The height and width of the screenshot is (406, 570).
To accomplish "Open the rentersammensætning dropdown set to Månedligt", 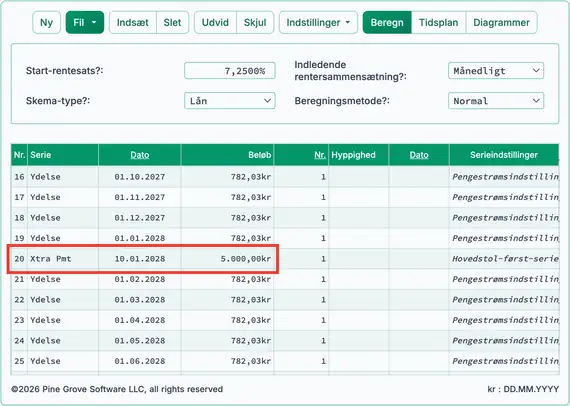I will (x=496, y=71).
